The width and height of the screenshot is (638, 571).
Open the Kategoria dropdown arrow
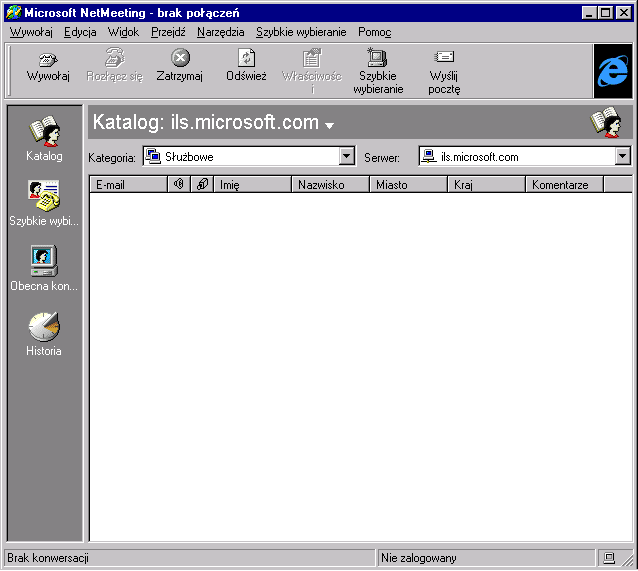tap(347, 156)
